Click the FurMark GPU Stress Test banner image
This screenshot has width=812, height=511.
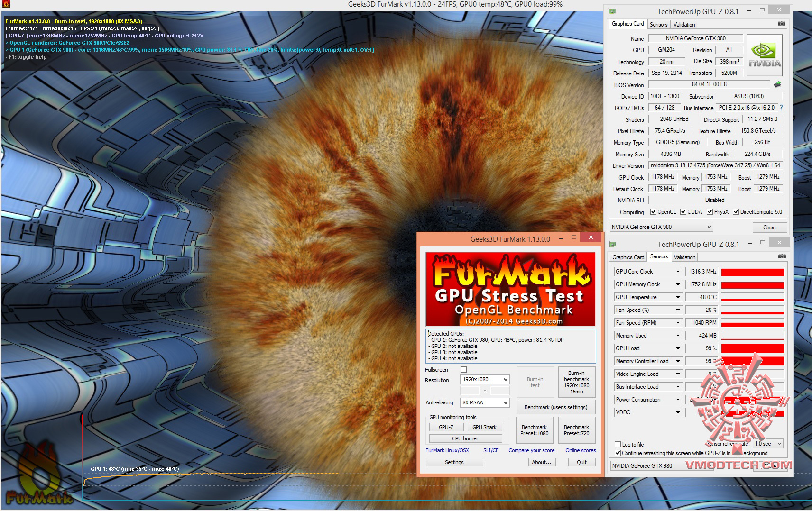(x=510, y=289)
